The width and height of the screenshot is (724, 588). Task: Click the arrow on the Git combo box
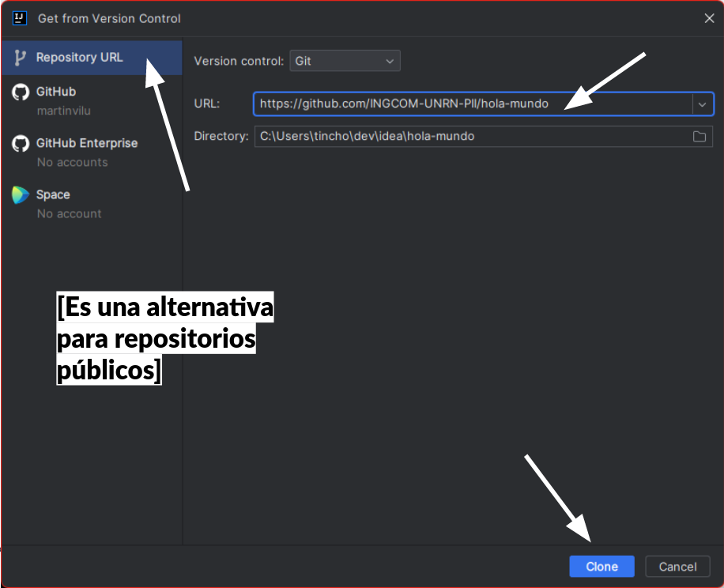tap(389, 61)
